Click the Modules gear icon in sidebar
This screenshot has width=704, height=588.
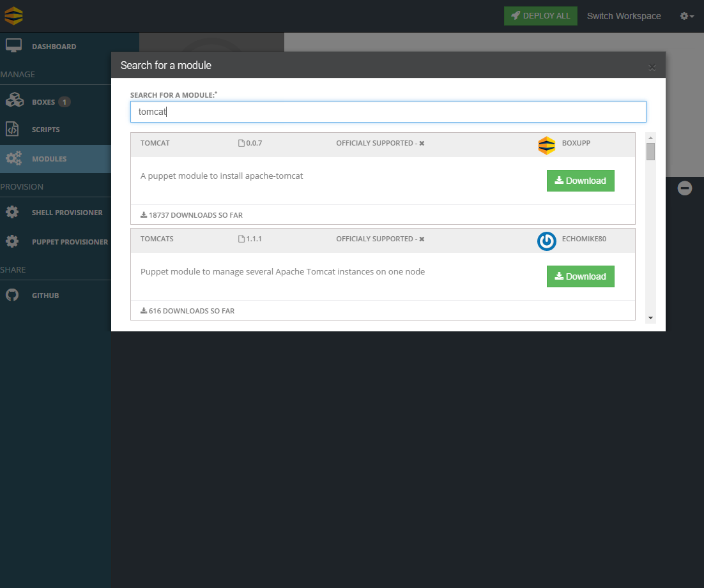point(13,158)
